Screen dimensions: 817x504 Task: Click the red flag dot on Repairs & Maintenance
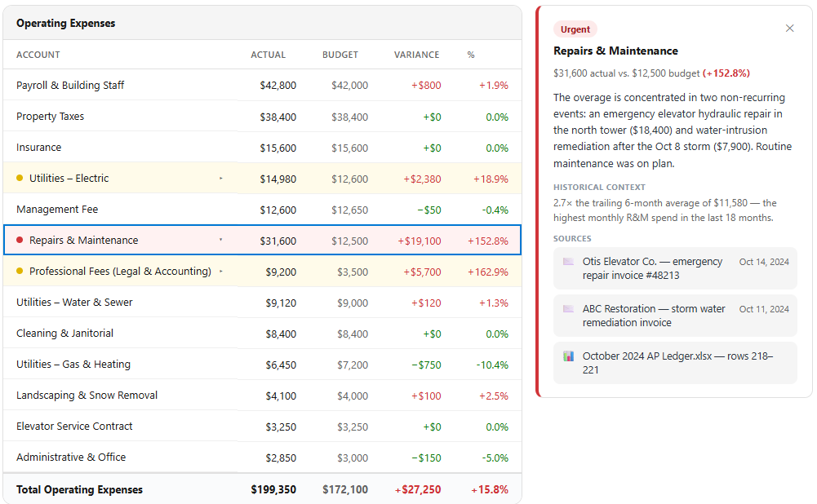20,240
